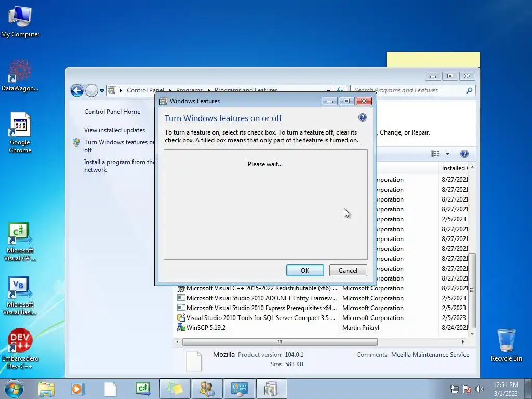Click Install a program from the network
The height and width of the screenshot is (399, 532).
click(119, 166)
